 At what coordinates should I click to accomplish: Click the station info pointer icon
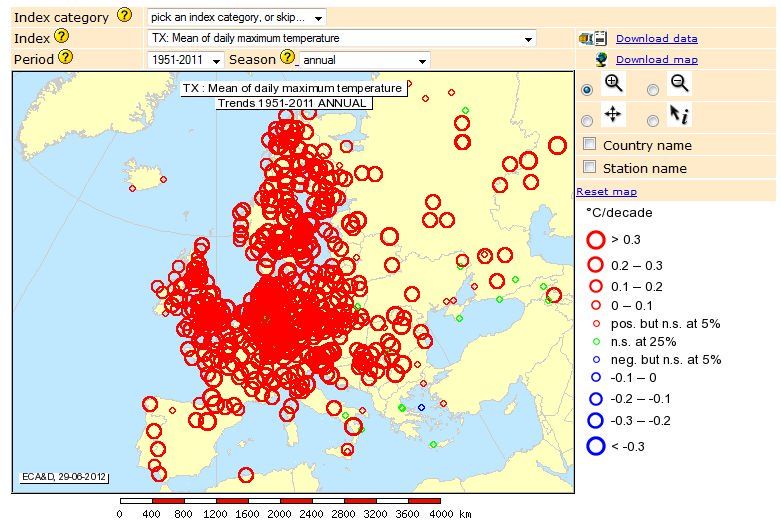pos(679,114)
